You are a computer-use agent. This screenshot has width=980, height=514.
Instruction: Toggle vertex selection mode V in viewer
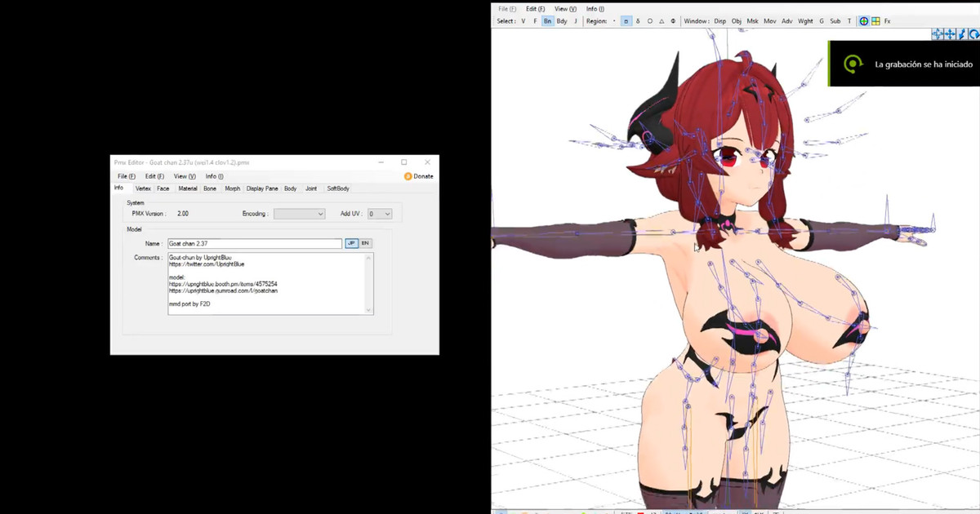tap(523, 21)
